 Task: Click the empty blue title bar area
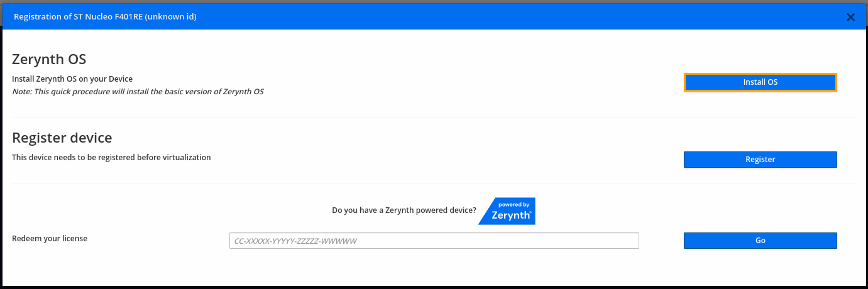pyautogui.click(x=503, y=17)
